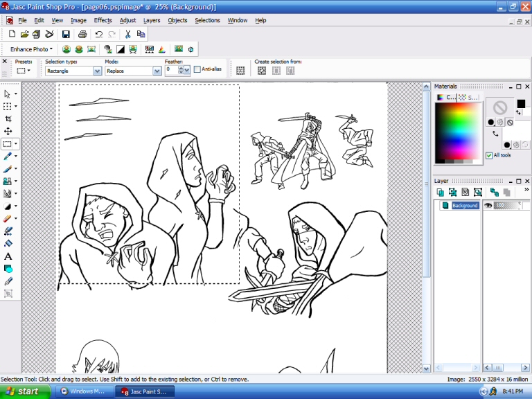Open the Effects menu
The width and height of the screenshot is (532, 399).
[103, 21]
